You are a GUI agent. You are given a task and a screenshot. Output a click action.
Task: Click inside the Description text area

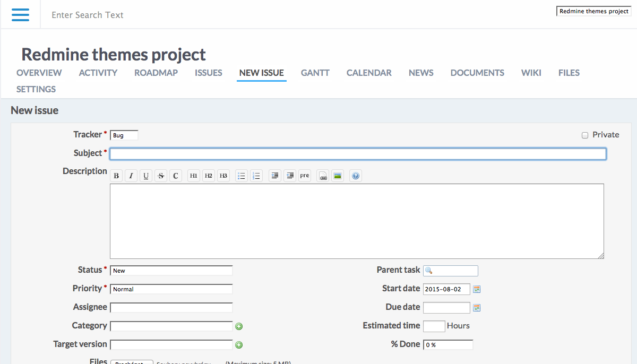[357, 221]
